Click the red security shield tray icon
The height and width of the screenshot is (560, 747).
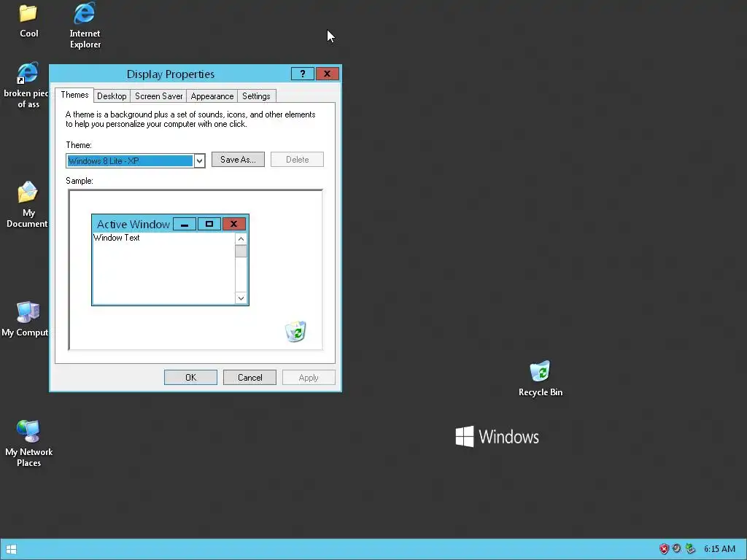coord(664,549)
